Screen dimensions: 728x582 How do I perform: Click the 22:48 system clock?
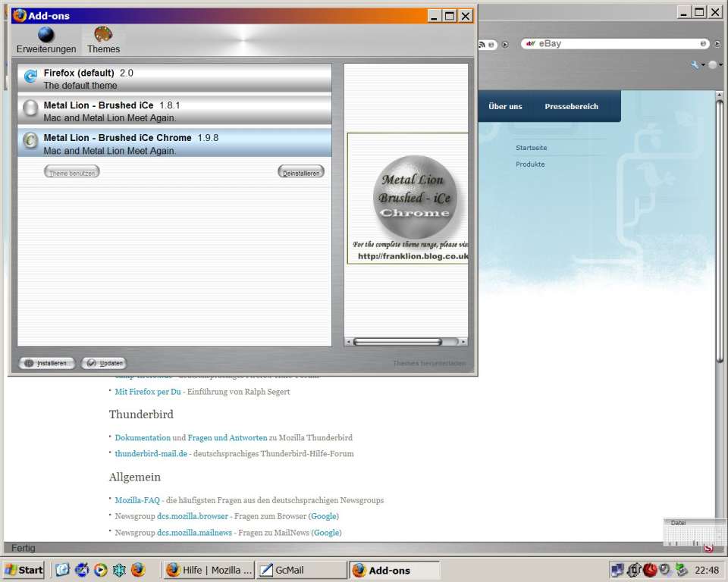click(x=707, y=570)
